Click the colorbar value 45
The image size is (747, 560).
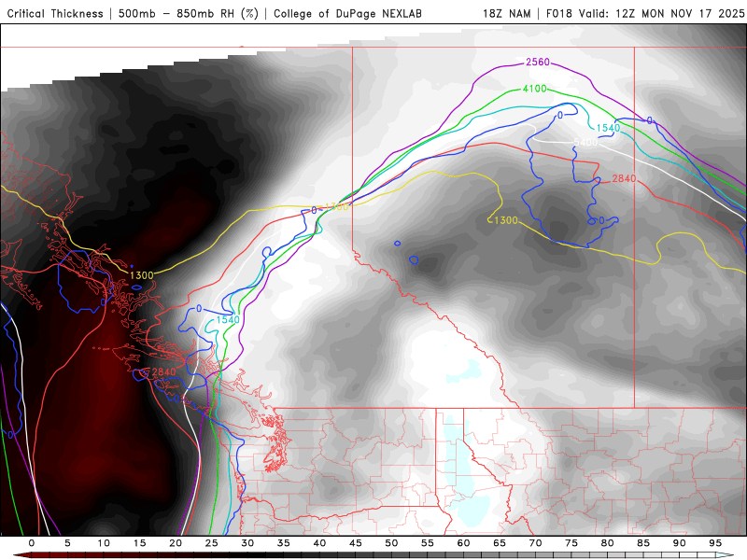pos(356,543)
